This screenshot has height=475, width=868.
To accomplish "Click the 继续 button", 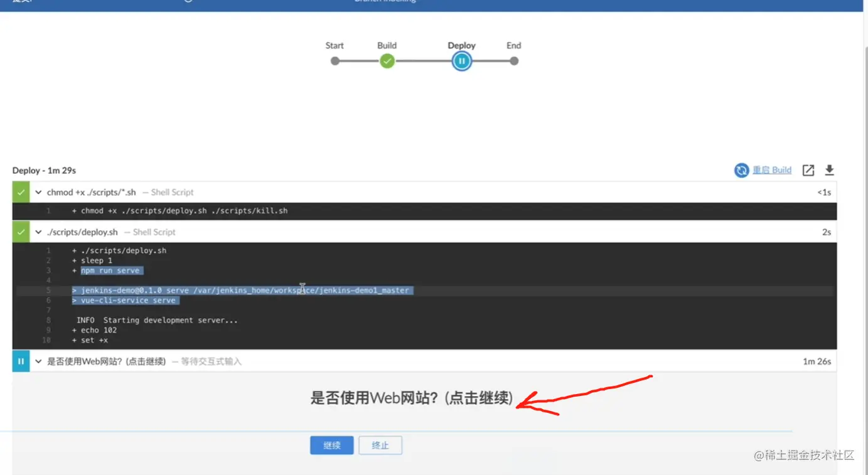I will pyautogui.click(x=332, y=446).
